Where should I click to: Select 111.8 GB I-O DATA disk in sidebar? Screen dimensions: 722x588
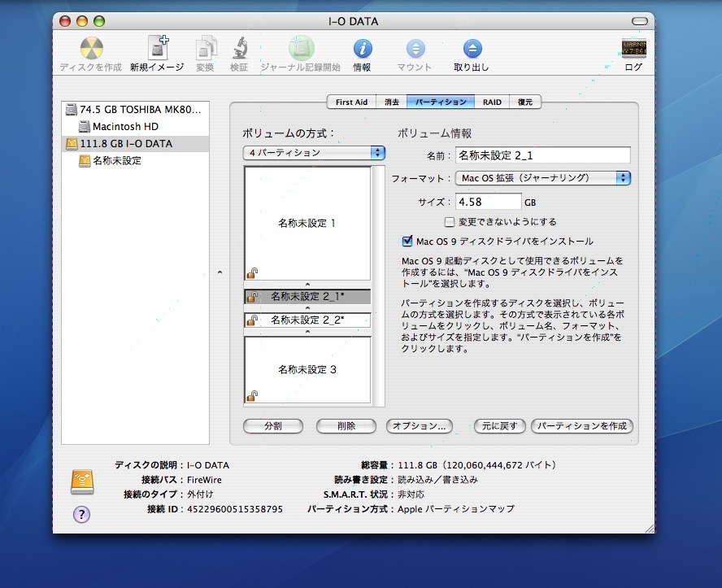135,144
